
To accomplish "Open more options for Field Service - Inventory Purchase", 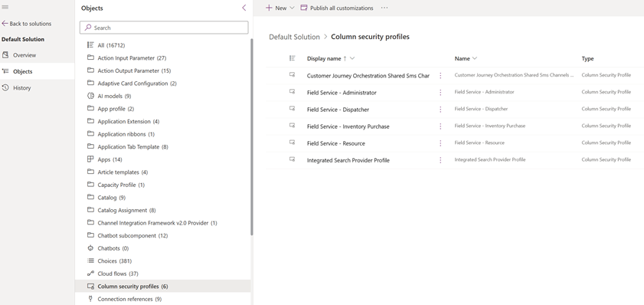I will coord(440,126).
